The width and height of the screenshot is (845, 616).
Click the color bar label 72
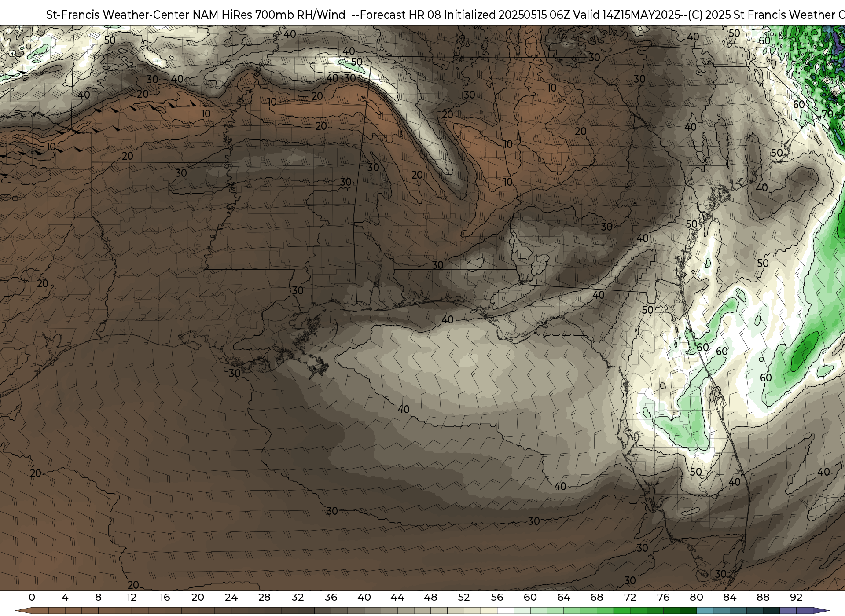coord(630,598)
